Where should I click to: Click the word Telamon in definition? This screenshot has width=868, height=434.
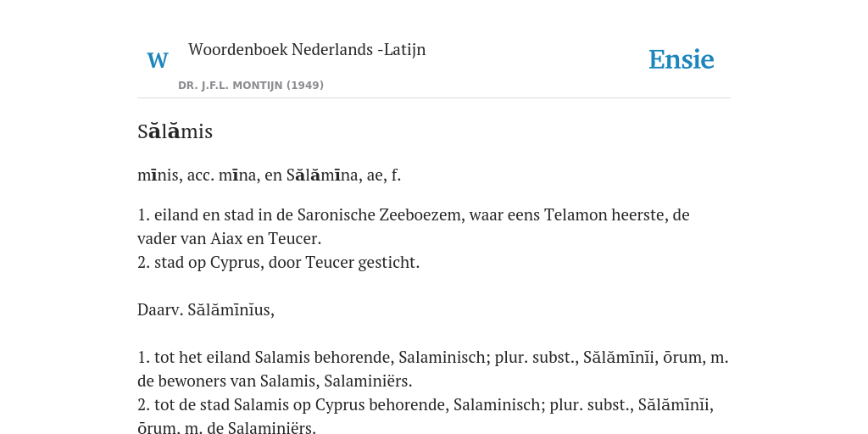pos(576,214)
